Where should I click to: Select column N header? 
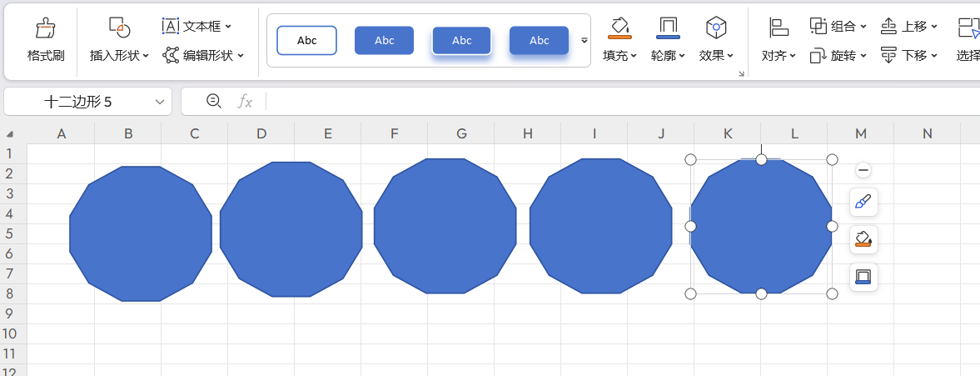click(928, 133)
